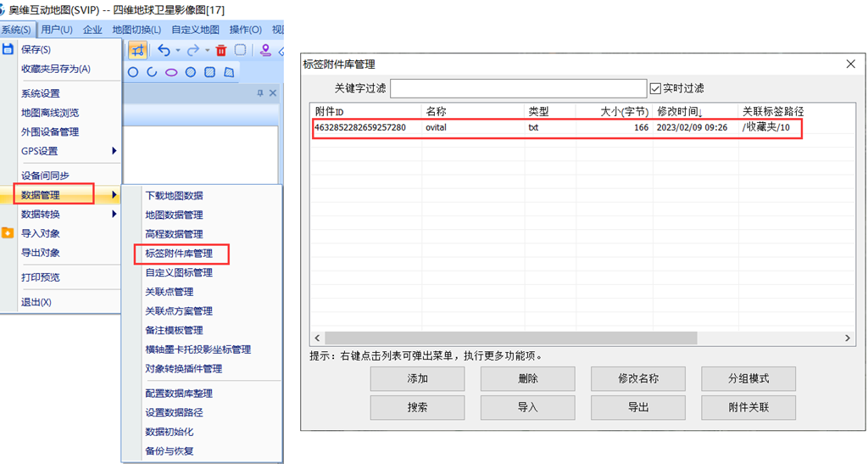Open the redo history dropdown arrow
868x464 pixels.
click(207, 50)
